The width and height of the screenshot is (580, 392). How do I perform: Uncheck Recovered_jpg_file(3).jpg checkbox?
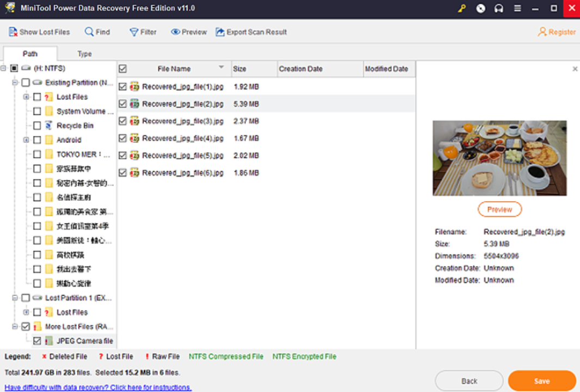point(123,121)
